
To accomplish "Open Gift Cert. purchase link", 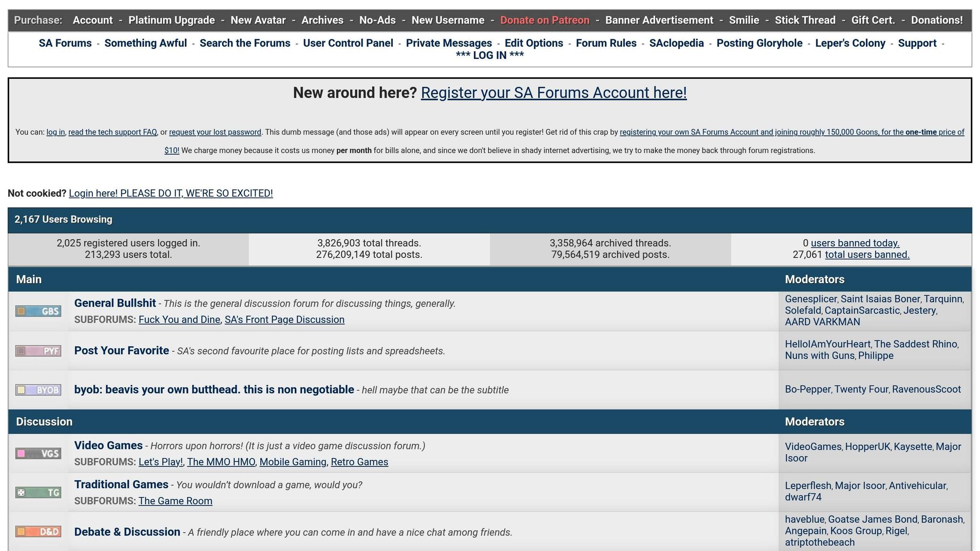I will (x=873, y=20).
